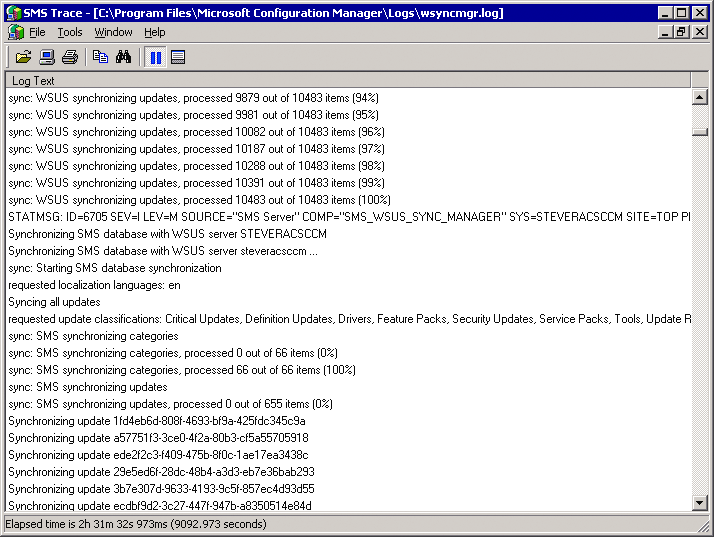Restore the inner log document window

coord(682,32)
